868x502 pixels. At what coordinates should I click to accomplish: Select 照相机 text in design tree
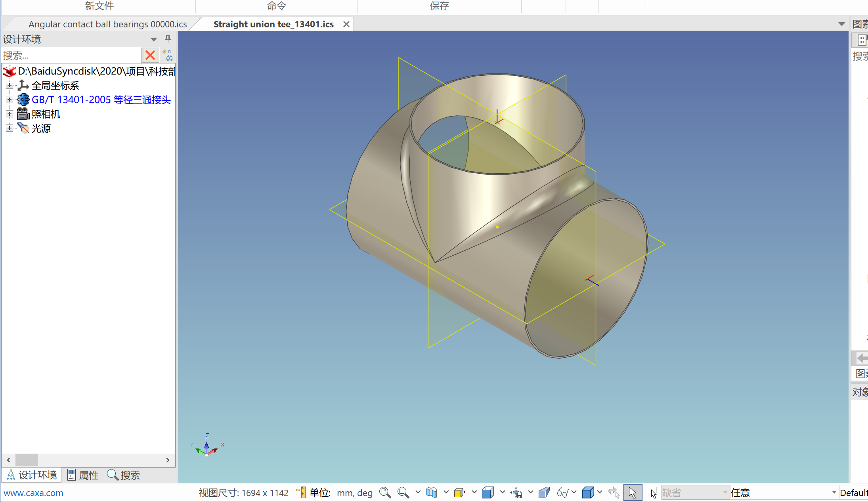point(46,114)
